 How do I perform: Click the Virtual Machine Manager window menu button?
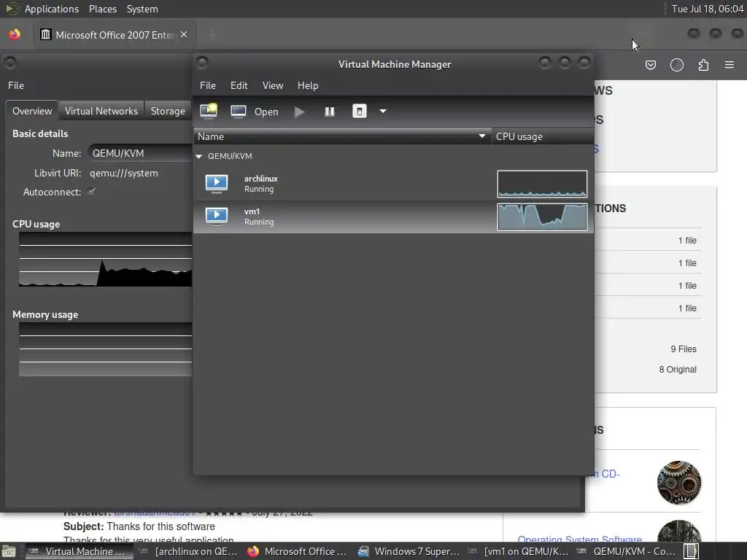point(202,63)
